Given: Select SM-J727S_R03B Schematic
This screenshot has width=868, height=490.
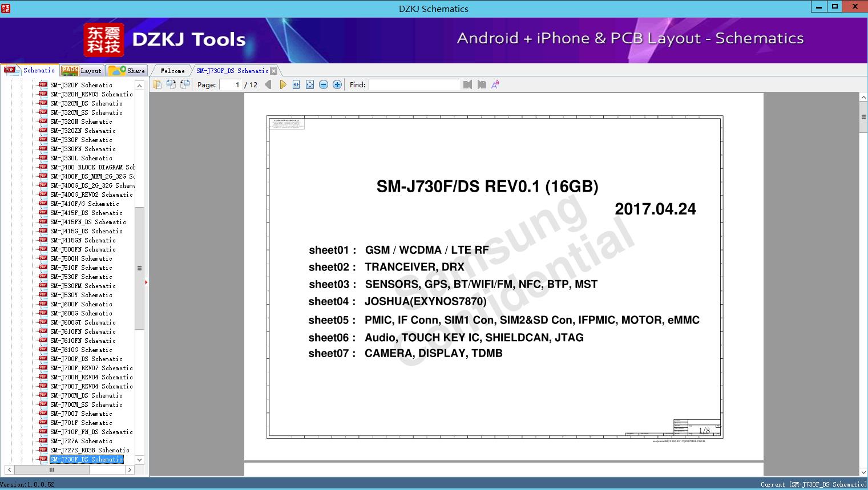Looking at the screenshot, I should 90,450.
